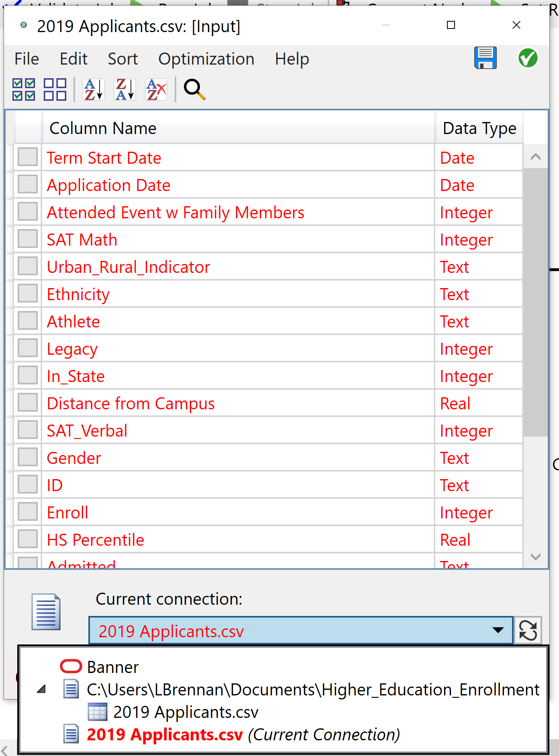The image size is (559, 756).
Task: Tick the Enroll column checkbox
Action: click(28, 512)
